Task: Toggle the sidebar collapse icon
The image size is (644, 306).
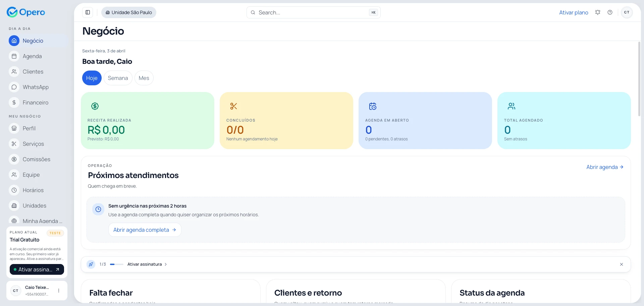Action: click(88, 12)
